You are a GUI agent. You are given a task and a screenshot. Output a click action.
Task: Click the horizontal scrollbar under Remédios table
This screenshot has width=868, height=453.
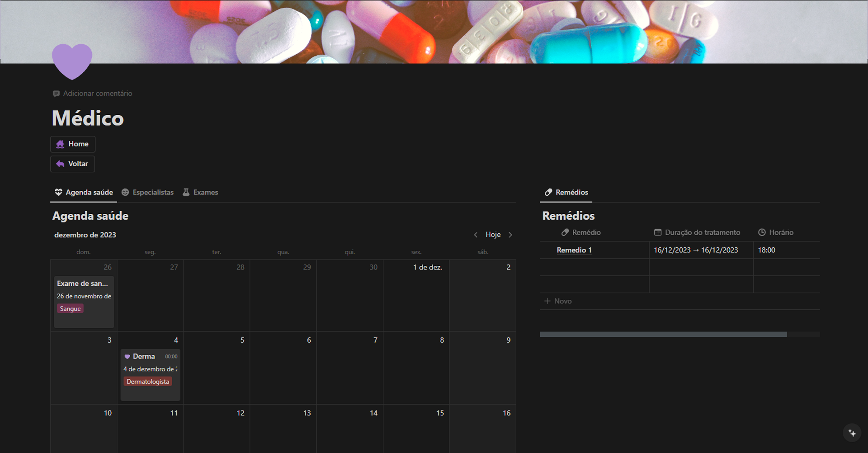coord(663,335)
